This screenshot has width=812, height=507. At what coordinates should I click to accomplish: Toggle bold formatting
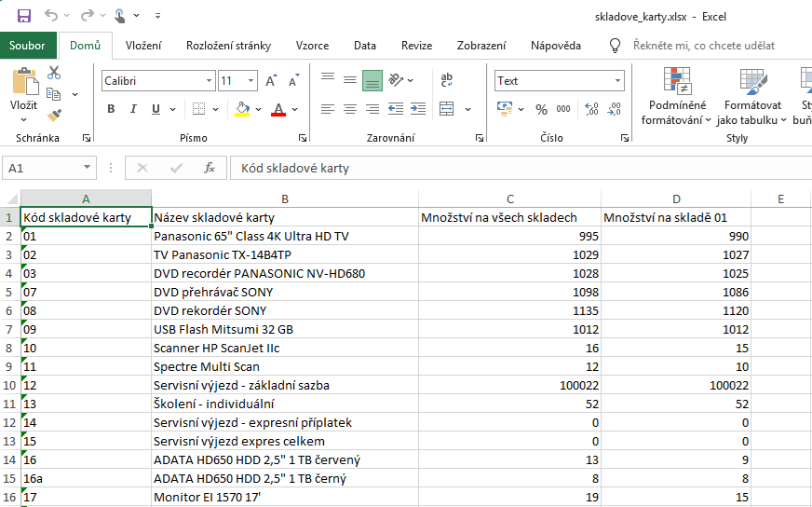coord(111,109)
